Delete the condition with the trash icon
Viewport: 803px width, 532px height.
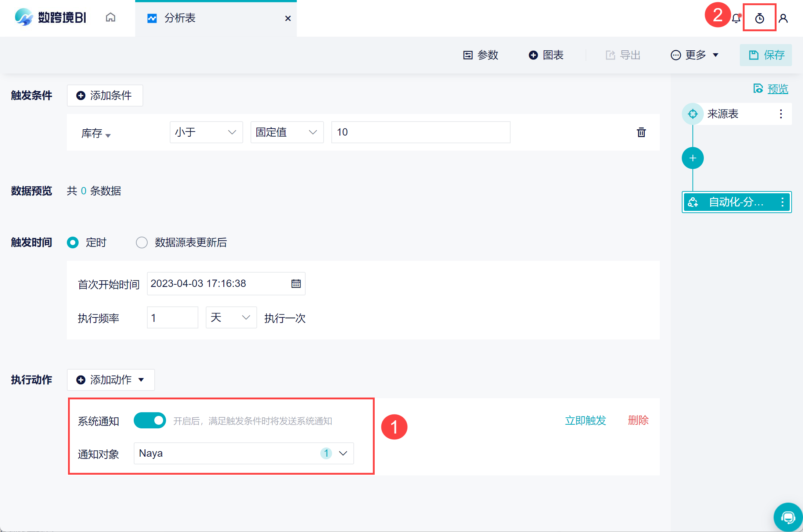[641, 132]
